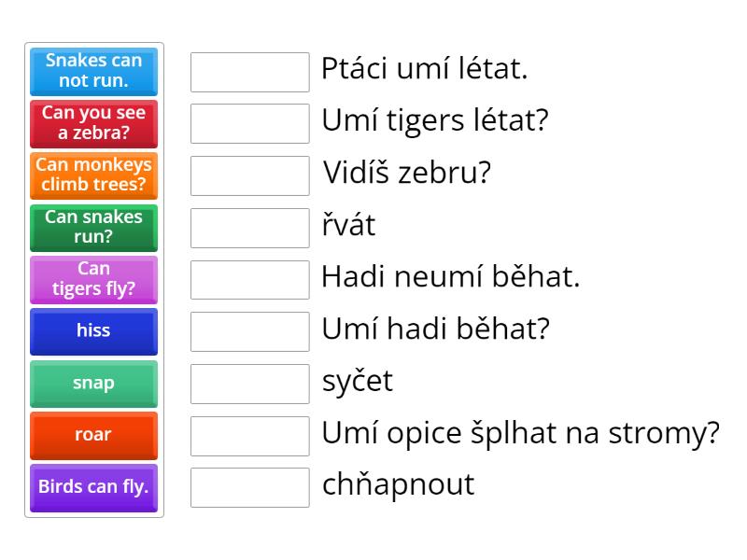Select the answer slot for 'Umí tigers létat?'
Screen dimensions: 747x560
coord(249,123)
